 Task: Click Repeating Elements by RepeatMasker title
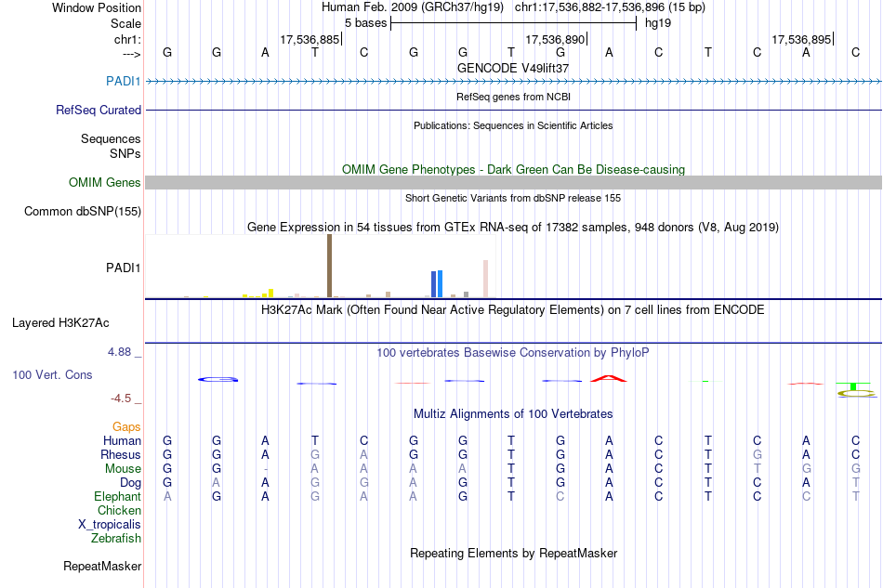pyautogui.click(x=513, y=553)
